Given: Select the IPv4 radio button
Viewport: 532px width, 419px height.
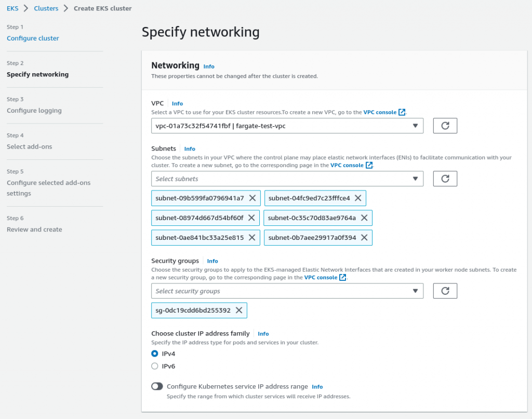Looking at the screenshot, I should click(x=154, y=354).
